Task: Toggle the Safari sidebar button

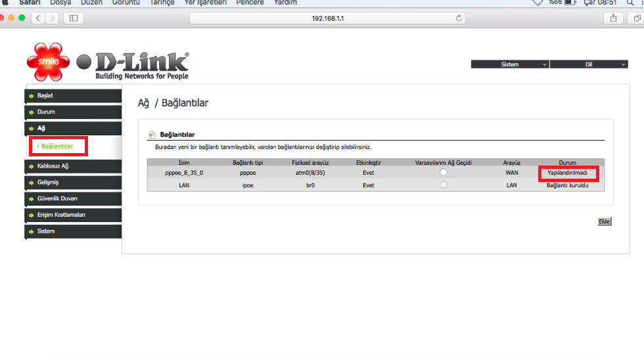Action: tap(74, 18)
